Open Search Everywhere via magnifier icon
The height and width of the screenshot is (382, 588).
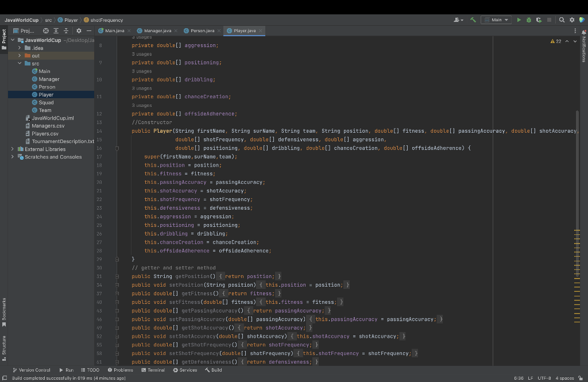(x=562, y=18)
